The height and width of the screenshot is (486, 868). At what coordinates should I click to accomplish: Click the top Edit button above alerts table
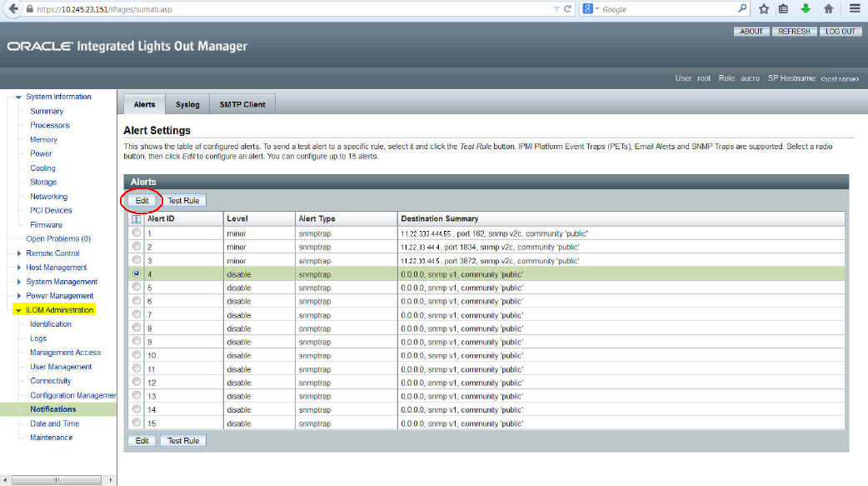pos(142,201)
